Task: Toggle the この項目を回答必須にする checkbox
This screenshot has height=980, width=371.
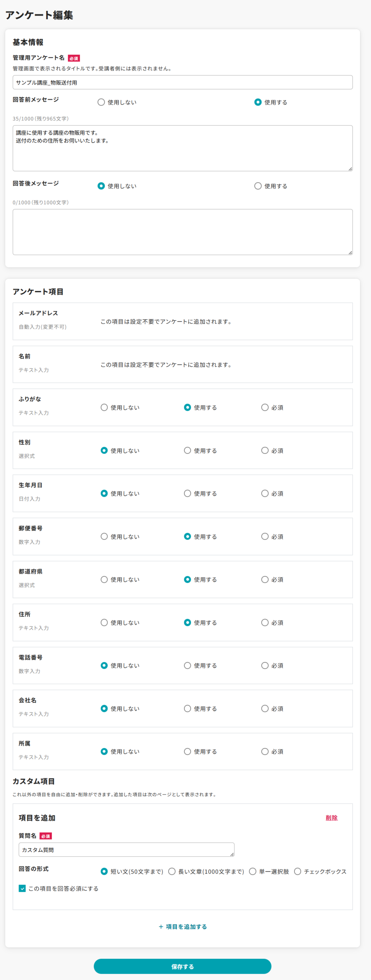Action: (22, 888)
